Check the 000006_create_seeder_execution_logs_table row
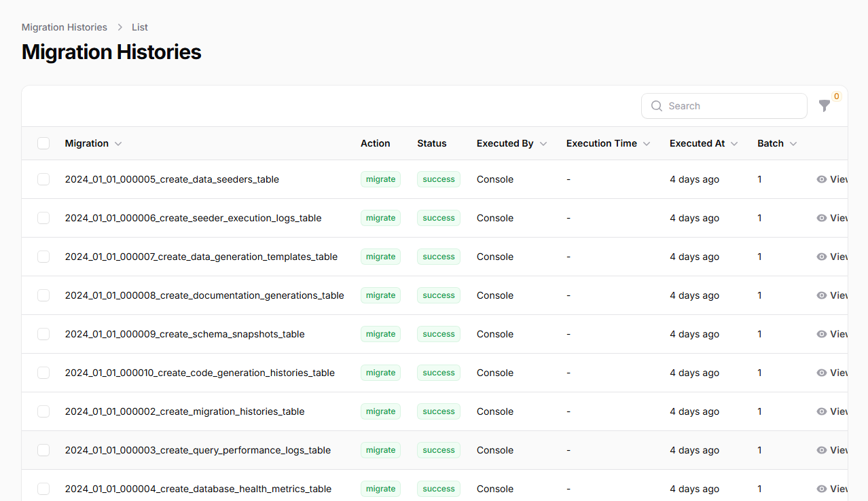868x501 pixels. click(x=43, y=218)
